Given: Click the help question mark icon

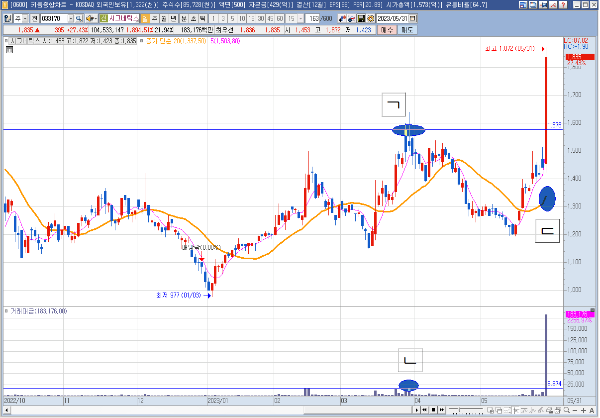Looking at the screenshot, I should pos(563,5).
